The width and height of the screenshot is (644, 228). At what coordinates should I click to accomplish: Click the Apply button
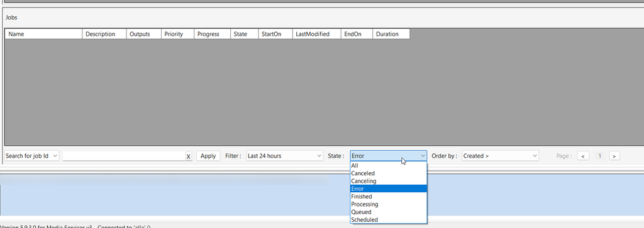coord(208,156)
